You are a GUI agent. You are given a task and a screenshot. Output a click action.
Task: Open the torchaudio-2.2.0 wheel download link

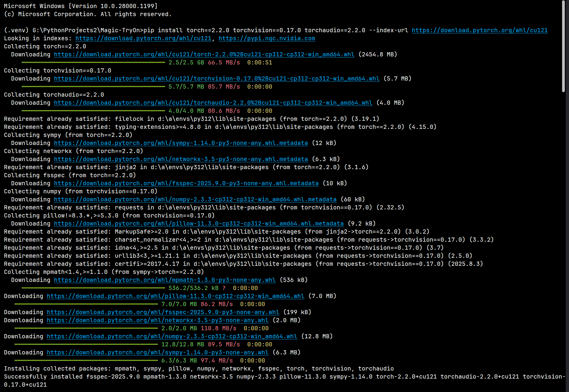(213, 103)
